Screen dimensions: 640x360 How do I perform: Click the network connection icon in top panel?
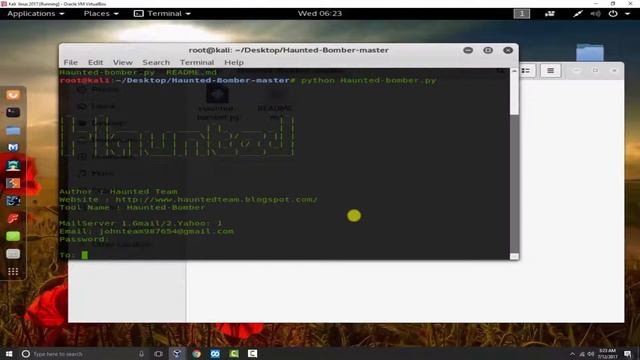pos(578,13)
